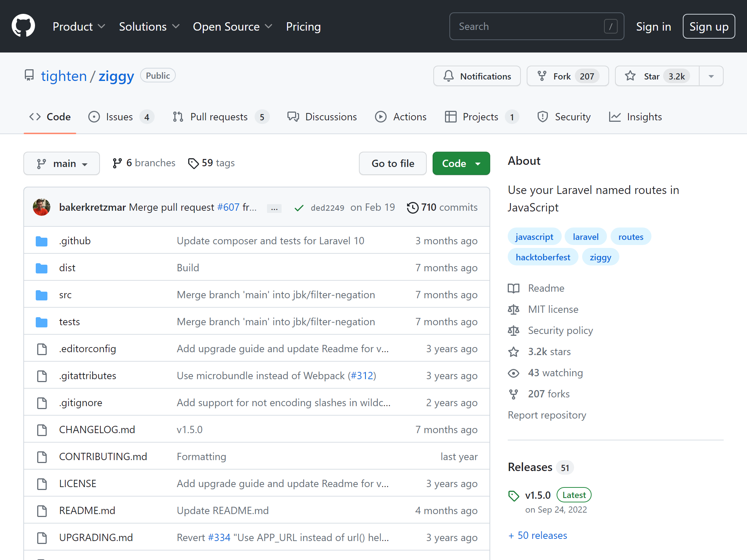Open the .github folder
This screenshot has height=560, width=747.
coord(75,241)
